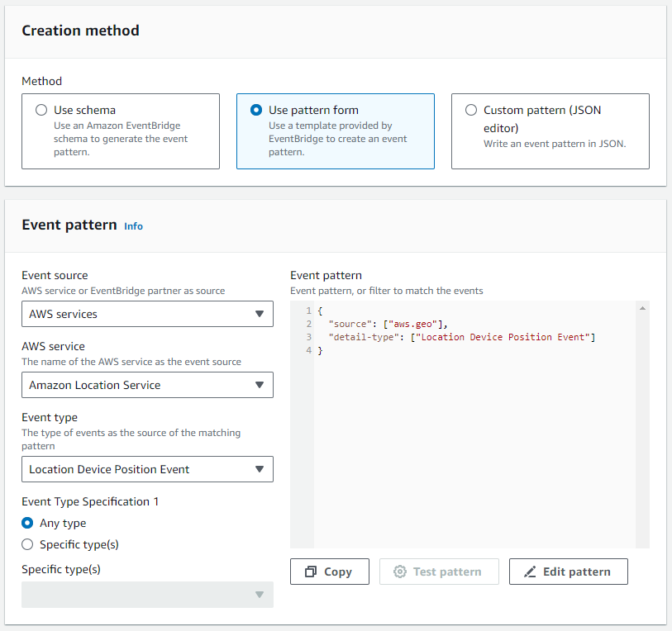Click the editor scrollbar up arrow

(643, 307)
